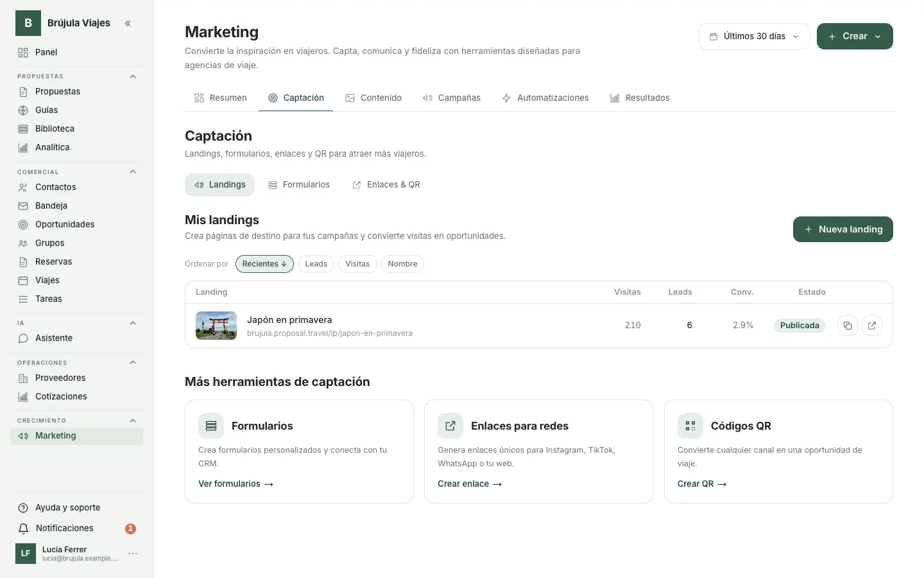Open Reservas in the sidebar

point(77,261)
